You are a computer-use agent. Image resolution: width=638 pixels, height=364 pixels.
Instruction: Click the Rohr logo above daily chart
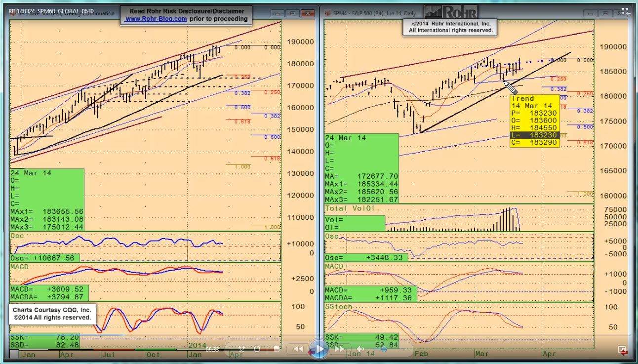(451, 12)
